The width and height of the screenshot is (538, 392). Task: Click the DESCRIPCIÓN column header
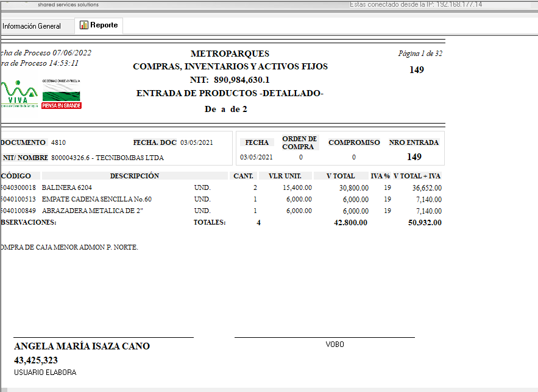[134, 176]
